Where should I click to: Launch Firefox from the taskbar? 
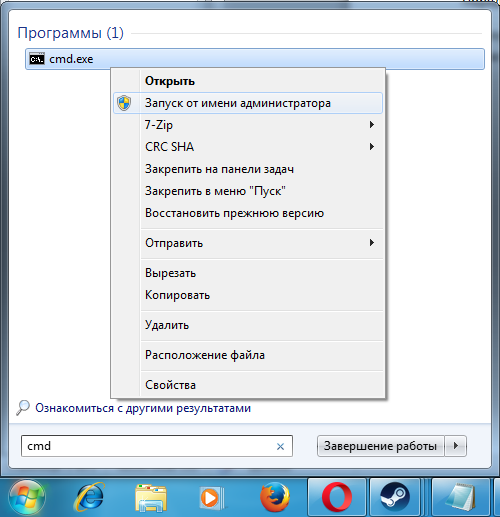tap(275, 497)
